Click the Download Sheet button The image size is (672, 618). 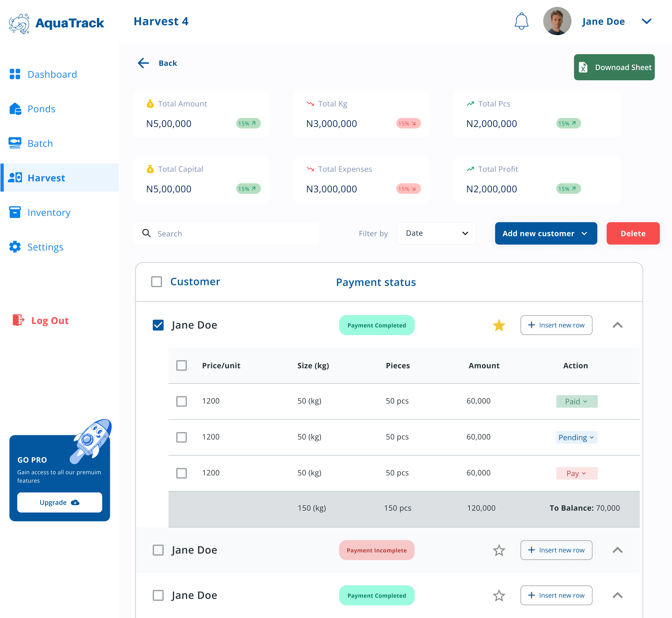click(614, 67)
